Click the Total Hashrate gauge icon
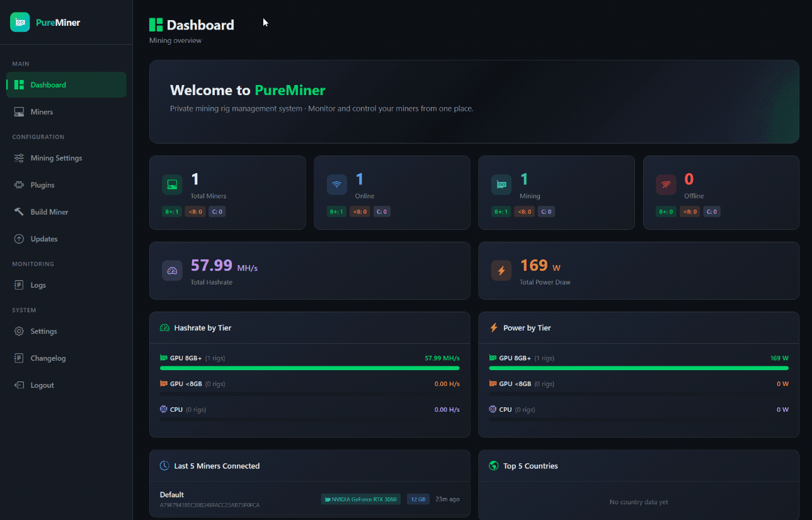This screenshot has height=520, width=812. (x=172, y=271)
